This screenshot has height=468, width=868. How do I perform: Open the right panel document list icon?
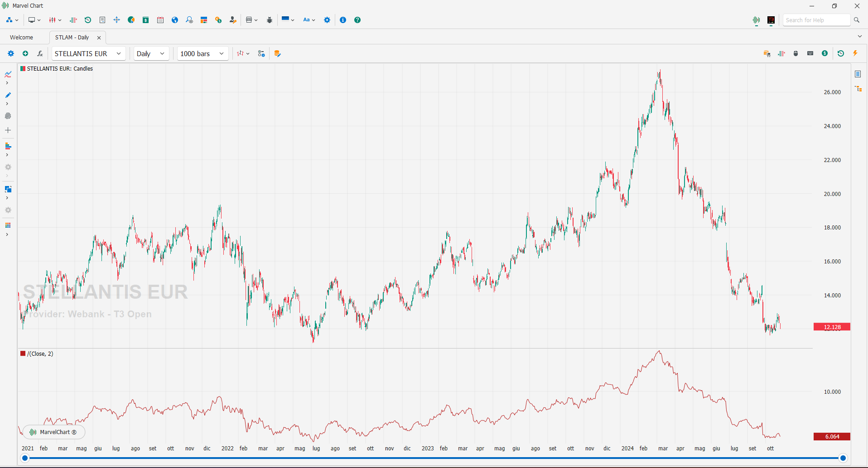[x=858, y=74]
